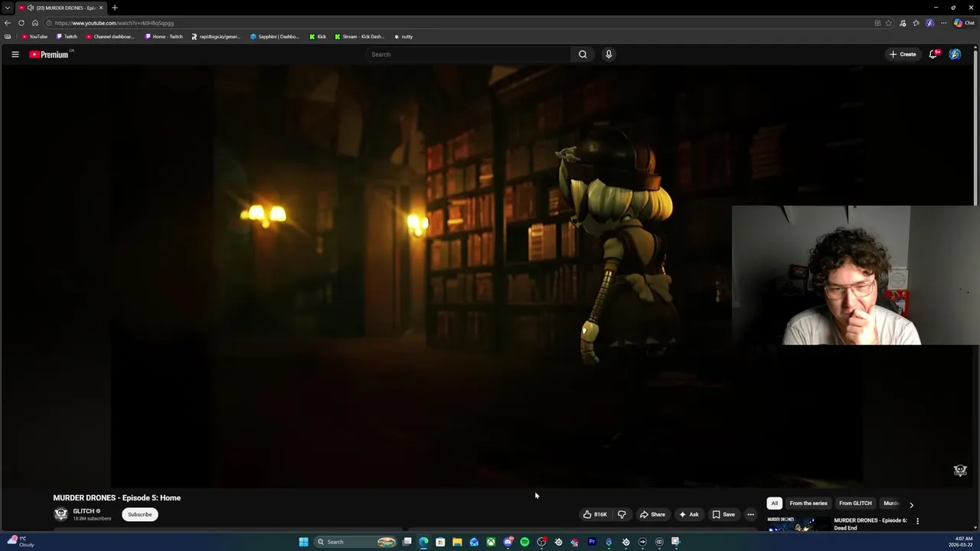Open tab actions dropdown chevron
Screen dimensions: 980x551
click(x=8, y=8)
